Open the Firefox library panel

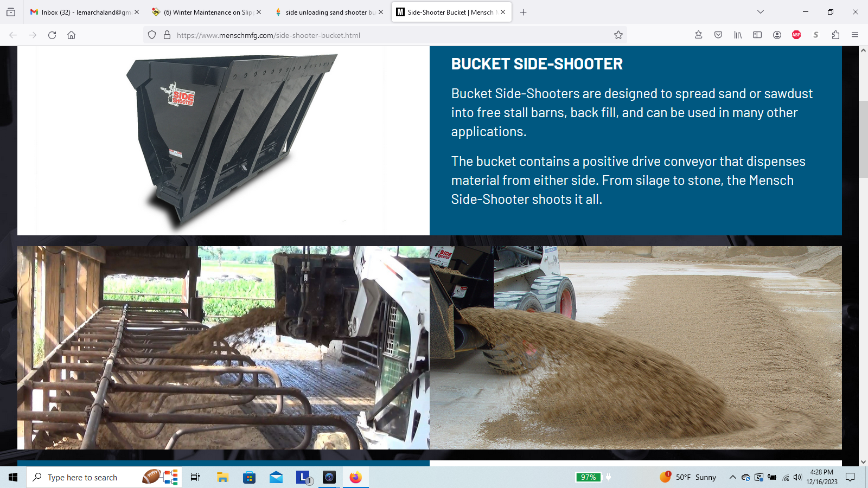[x=738, y=35]
